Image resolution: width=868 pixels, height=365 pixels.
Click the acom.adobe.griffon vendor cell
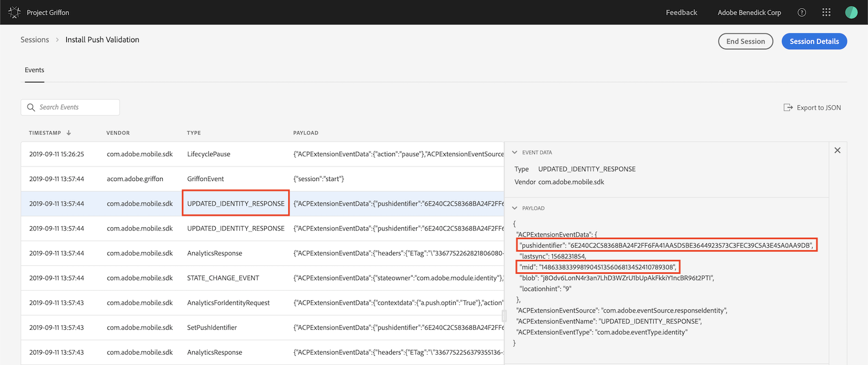135,179
